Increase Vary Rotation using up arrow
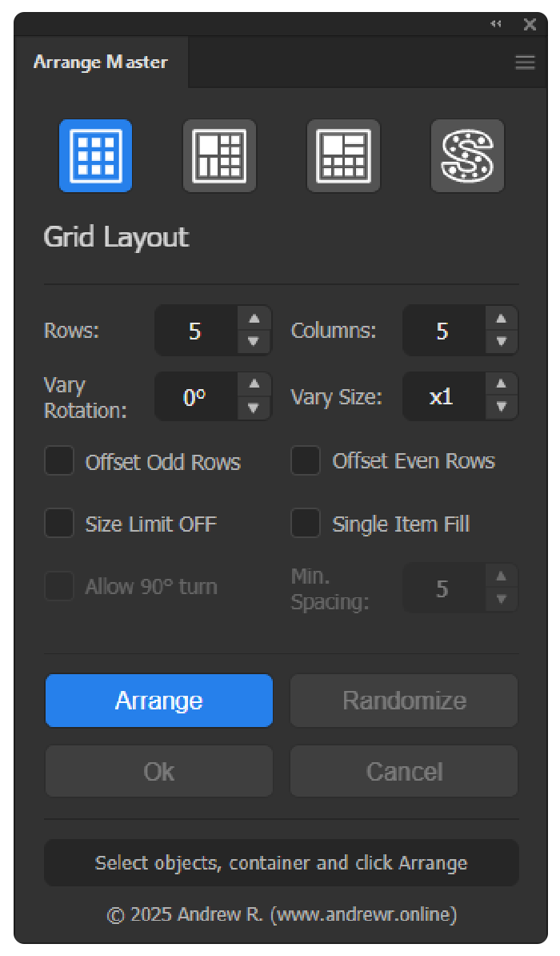Viewport: 560px width, 956px height. pos(254,385)
